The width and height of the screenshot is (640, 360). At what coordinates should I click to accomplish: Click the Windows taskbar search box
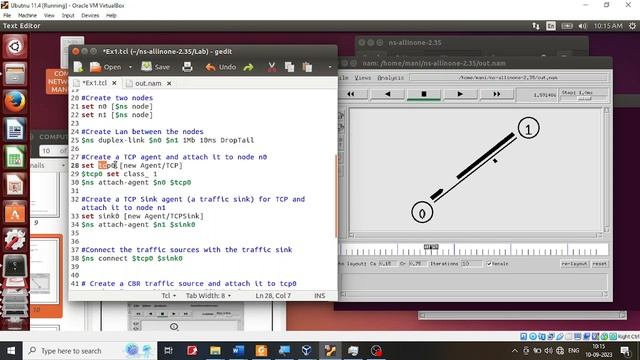click(x=90, y=351)
